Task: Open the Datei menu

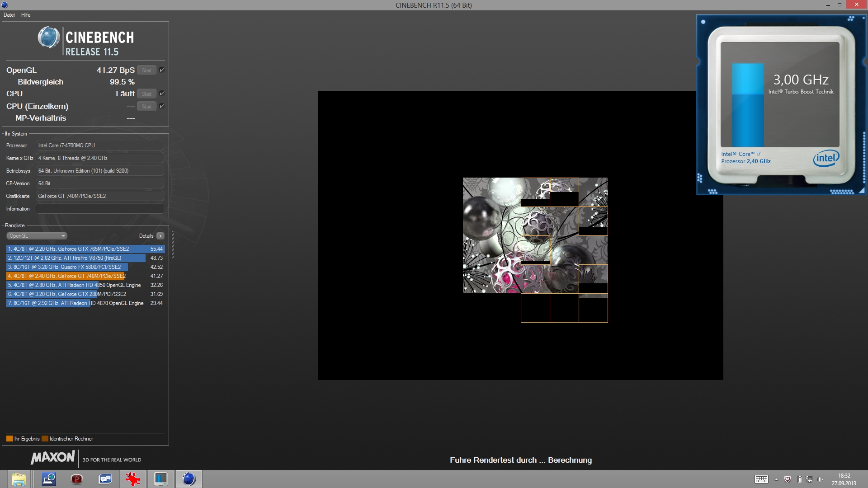Action: point(9,15)
